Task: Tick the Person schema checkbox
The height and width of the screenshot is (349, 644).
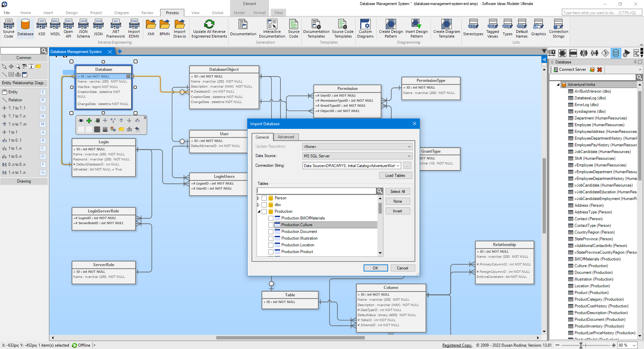Action: (x=264, y=198)
